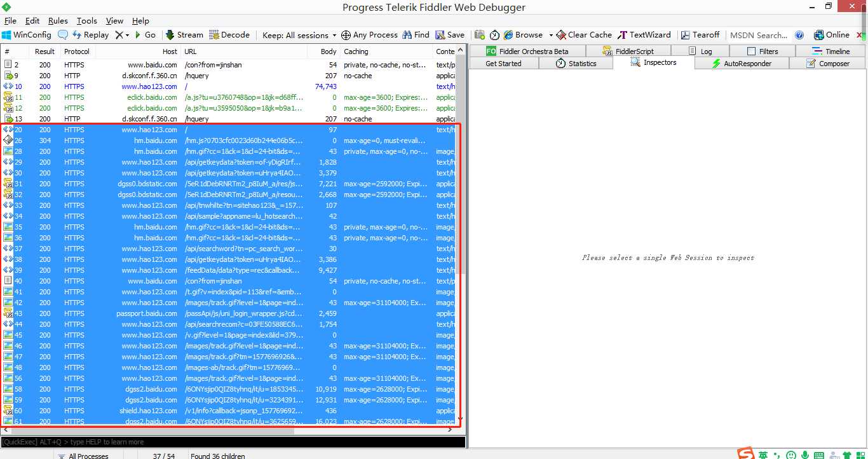
Task: Click the Sogou input method icon
Action: pos(746,454)
